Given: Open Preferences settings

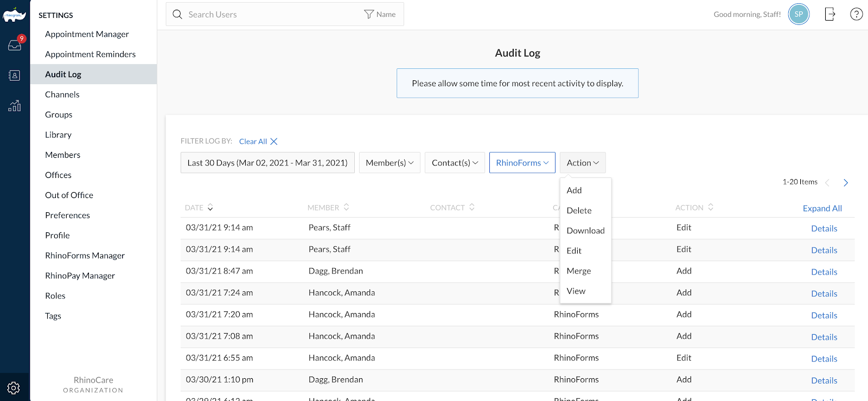Looking at the screenshot, I should [x=67, y=215].
